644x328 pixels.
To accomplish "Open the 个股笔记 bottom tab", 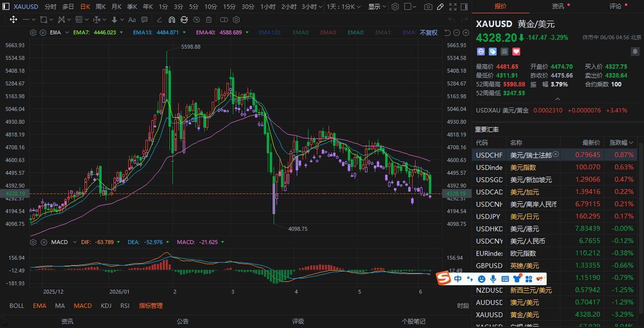I will tap(413, 321).
